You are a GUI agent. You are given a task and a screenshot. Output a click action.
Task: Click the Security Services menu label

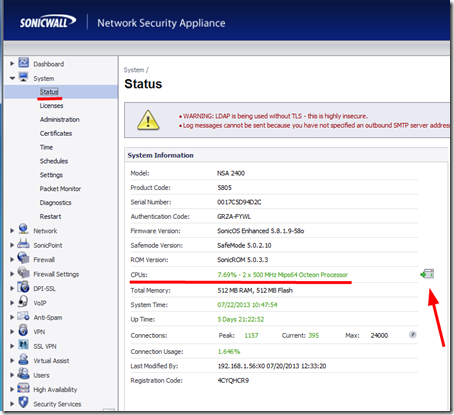tap(57, 404)
